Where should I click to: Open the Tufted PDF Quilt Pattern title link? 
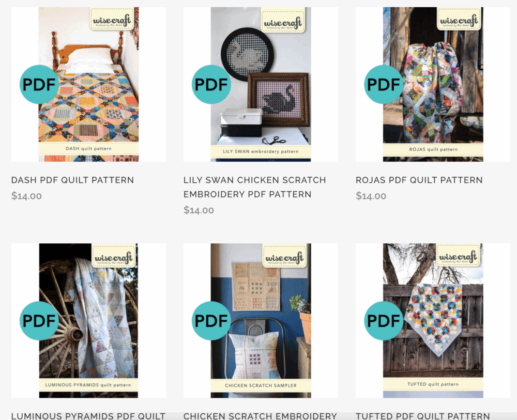pyautogui.click(x=423, y=416)
